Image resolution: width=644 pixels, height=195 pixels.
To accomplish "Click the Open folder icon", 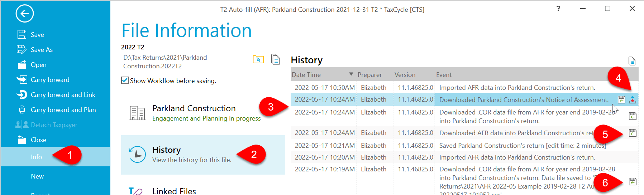I will (22, 64).
